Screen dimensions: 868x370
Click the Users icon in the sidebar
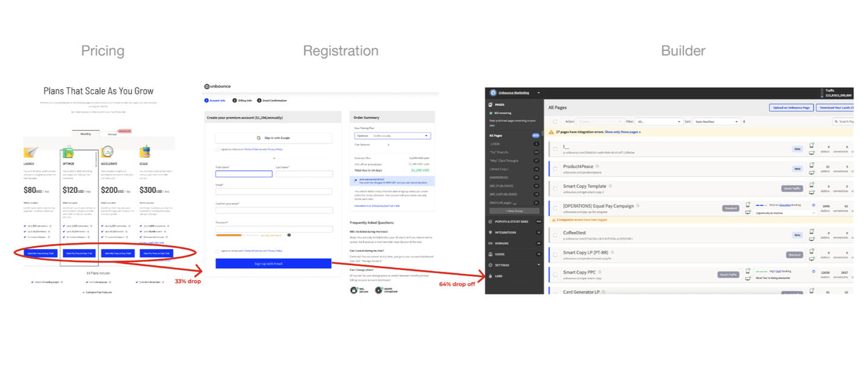click(x=489, y=254)
